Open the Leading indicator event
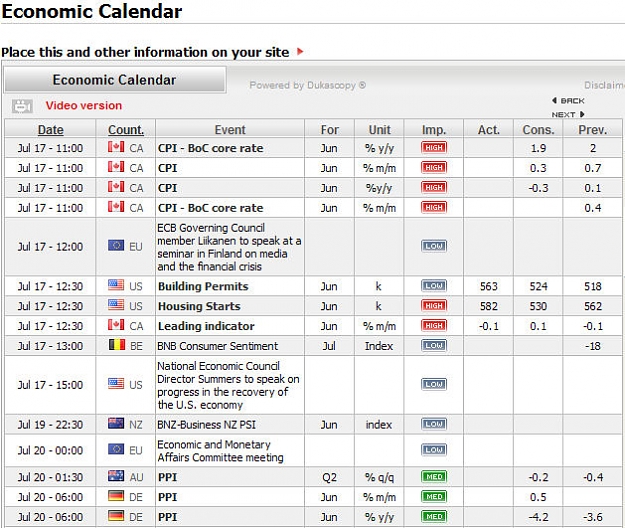The width and height of the screenshot is (625, 528). pos(206,326)
